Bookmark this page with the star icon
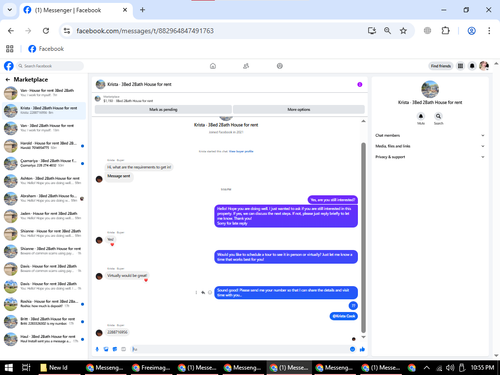 [x=403, y=31]
